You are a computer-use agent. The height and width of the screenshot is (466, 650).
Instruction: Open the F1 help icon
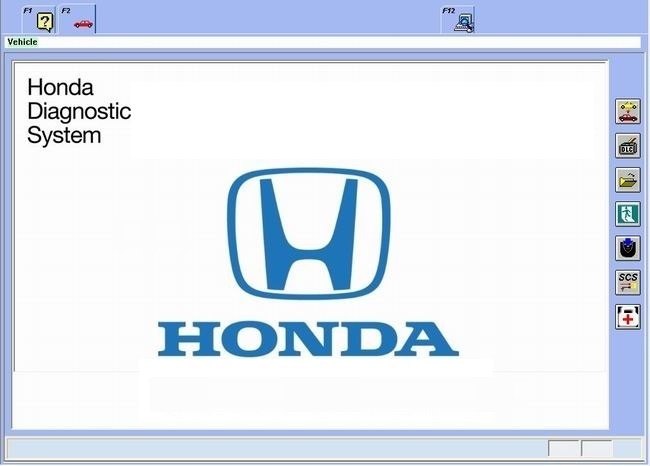pos(39,19)
